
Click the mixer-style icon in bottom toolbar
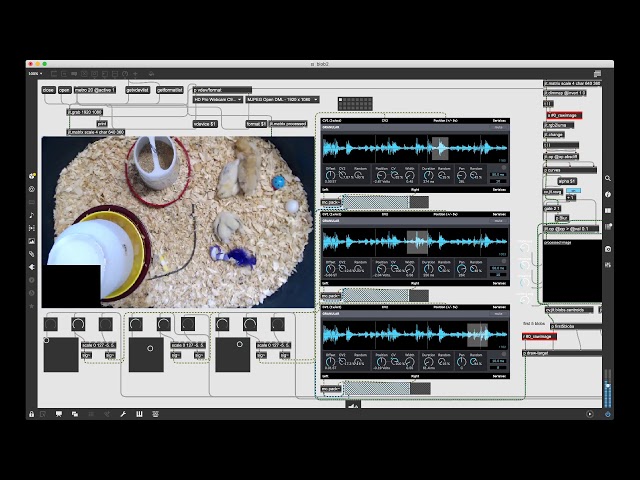tap(155, 414)
